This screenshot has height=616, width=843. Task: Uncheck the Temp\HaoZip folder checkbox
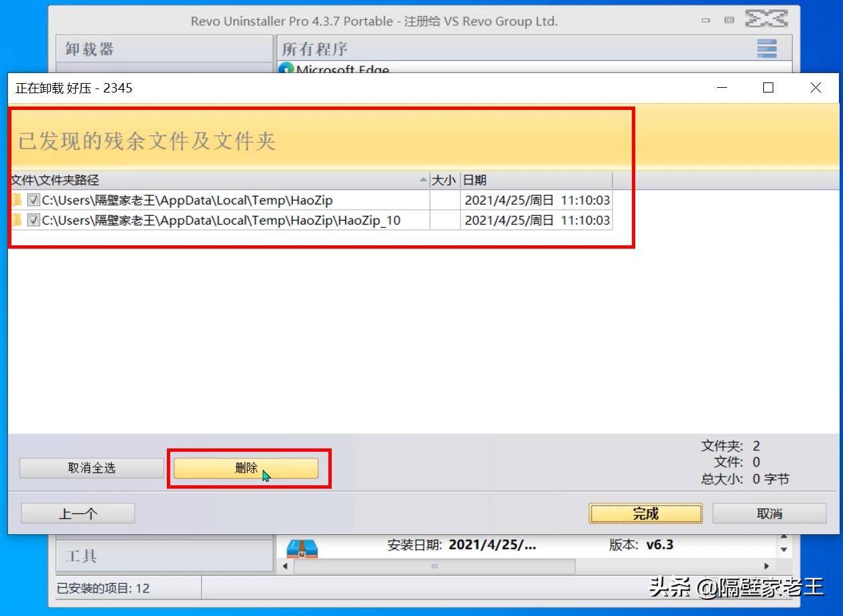(x=33, y=200)
